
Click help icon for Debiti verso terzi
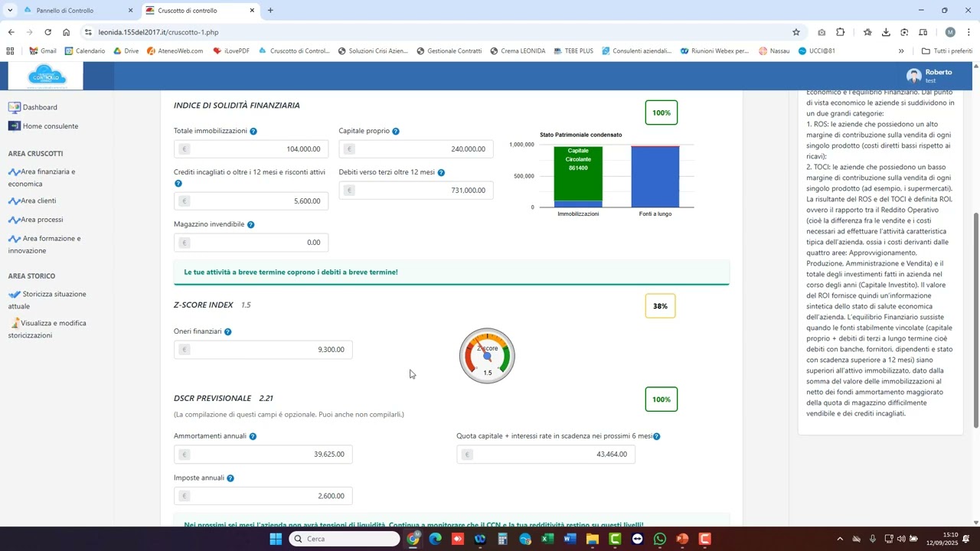[441, 173]
